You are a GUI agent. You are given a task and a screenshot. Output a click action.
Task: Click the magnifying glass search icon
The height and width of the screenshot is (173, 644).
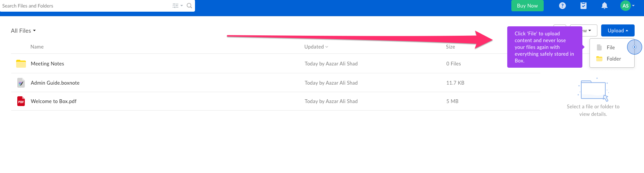tap(189, 6)
